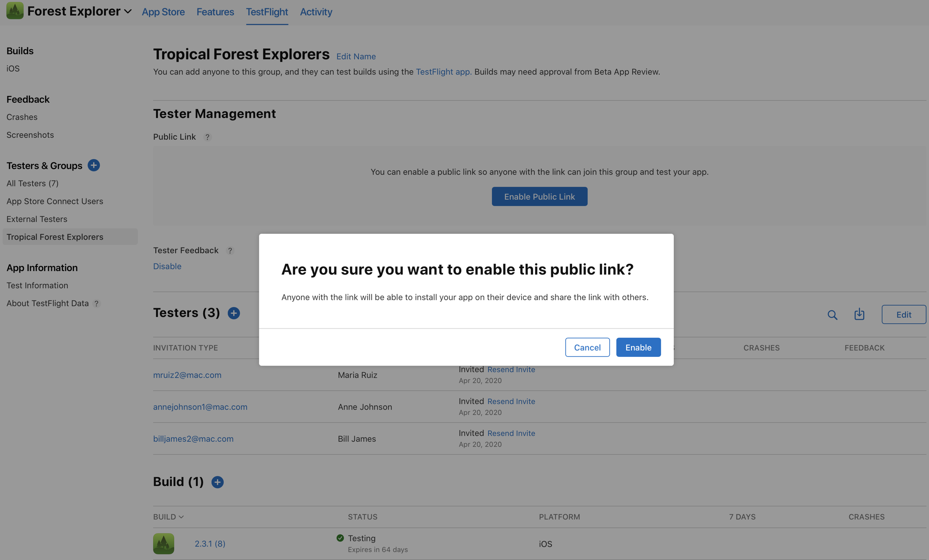The image size is (929, 560).
Task: Confirm with the Enable button
Action: click(x=638, y=347)
